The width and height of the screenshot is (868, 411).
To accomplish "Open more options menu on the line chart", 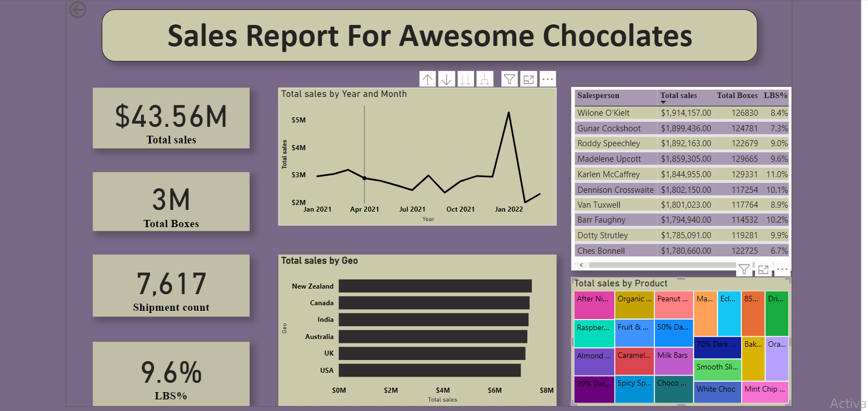I will (548, 79).
